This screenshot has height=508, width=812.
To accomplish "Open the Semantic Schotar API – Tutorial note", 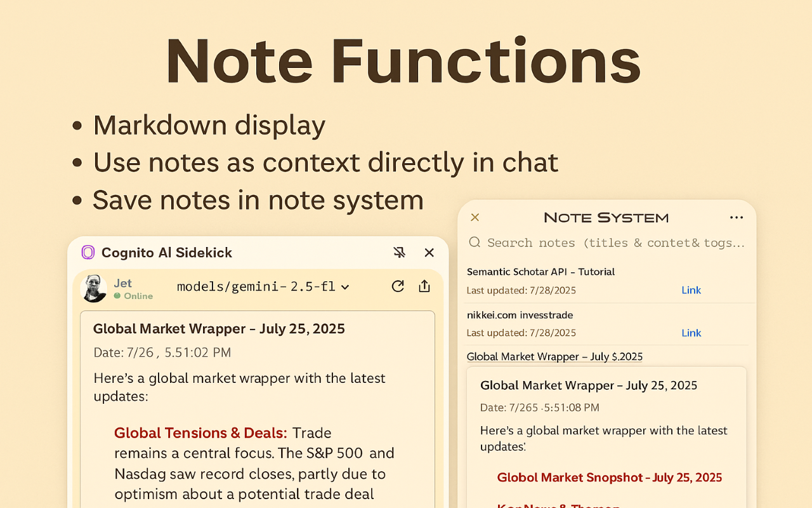I will pos(540,272).
